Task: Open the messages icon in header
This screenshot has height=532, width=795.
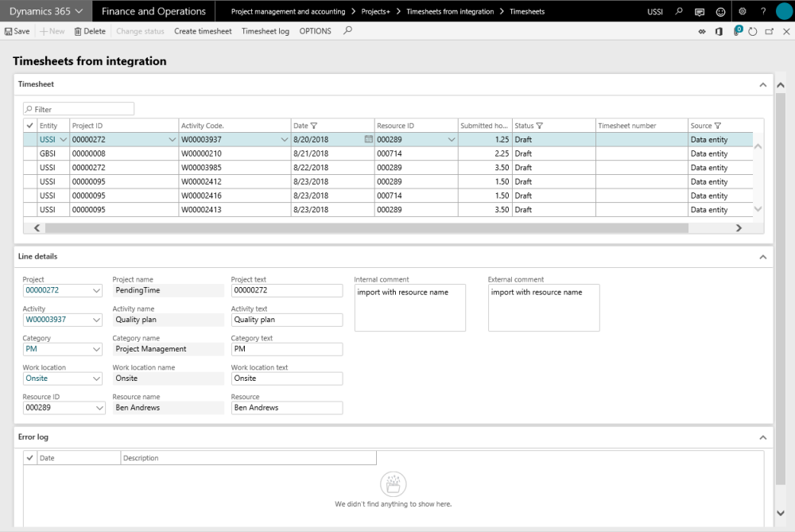Action: click(x=700, y=12)
